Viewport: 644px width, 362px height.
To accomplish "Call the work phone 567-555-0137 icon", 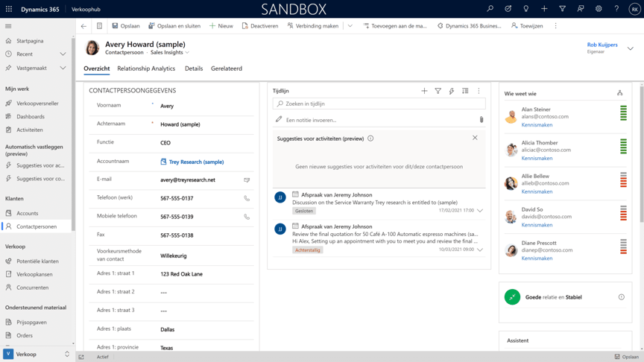I will click(247, 198).
